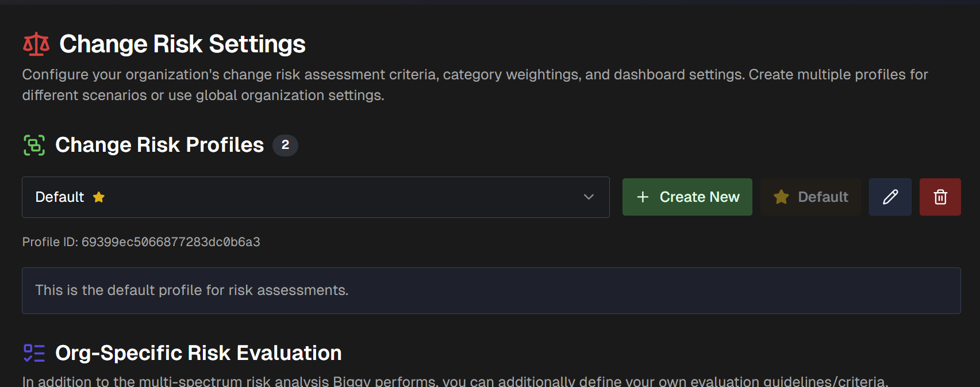Image resolution: width=980 pixels, height=387 pixels.
Task: Click the green Change Risk Profiles icon
Action: pos(34,145)
